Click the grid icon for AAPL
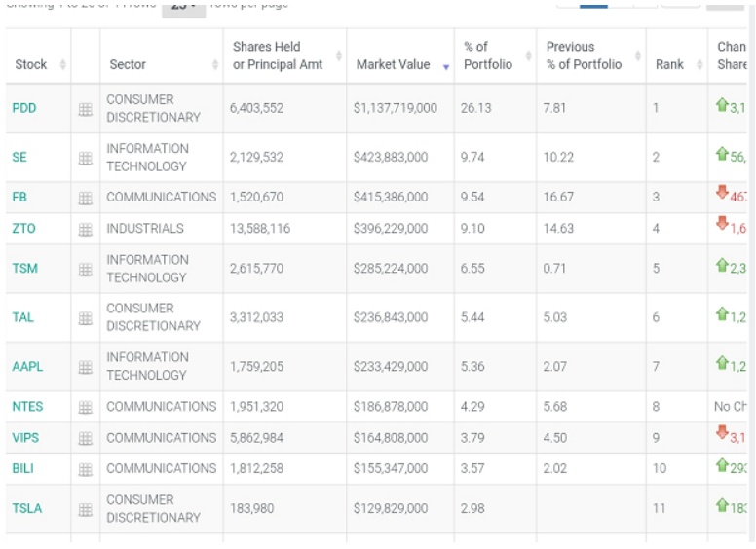 [86, 367]
